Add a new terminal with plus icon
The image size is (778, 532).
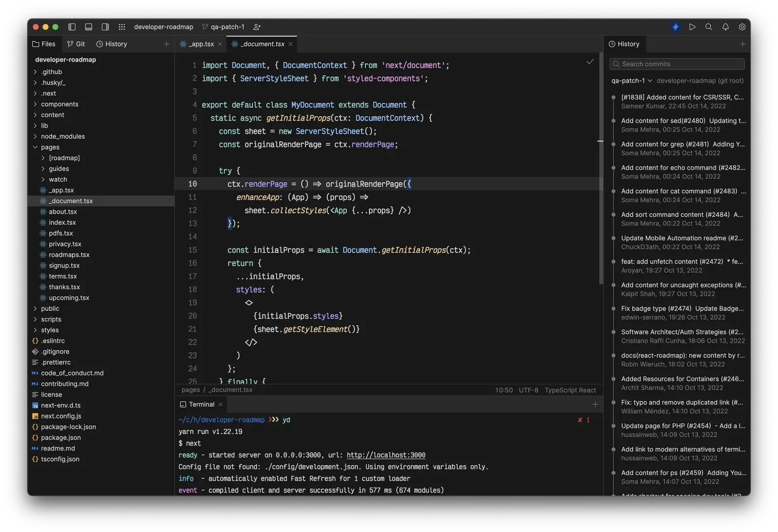595,404
